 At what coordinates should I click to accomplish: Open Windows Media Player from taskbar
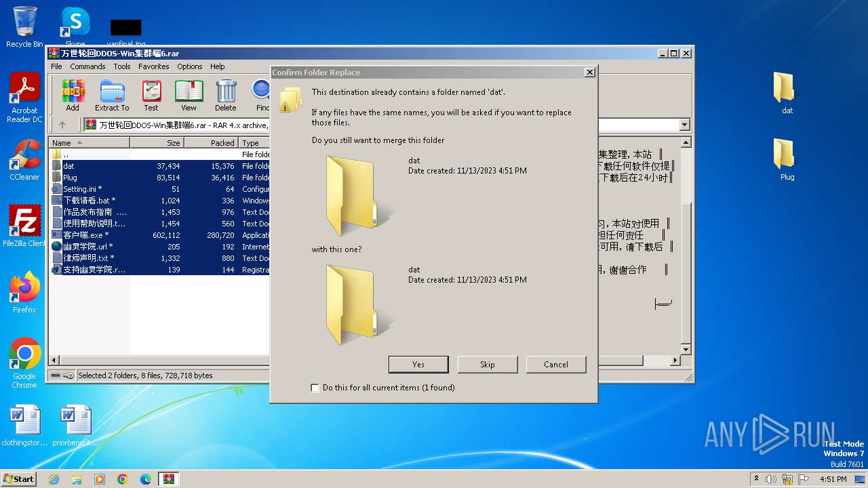[100, 479]
